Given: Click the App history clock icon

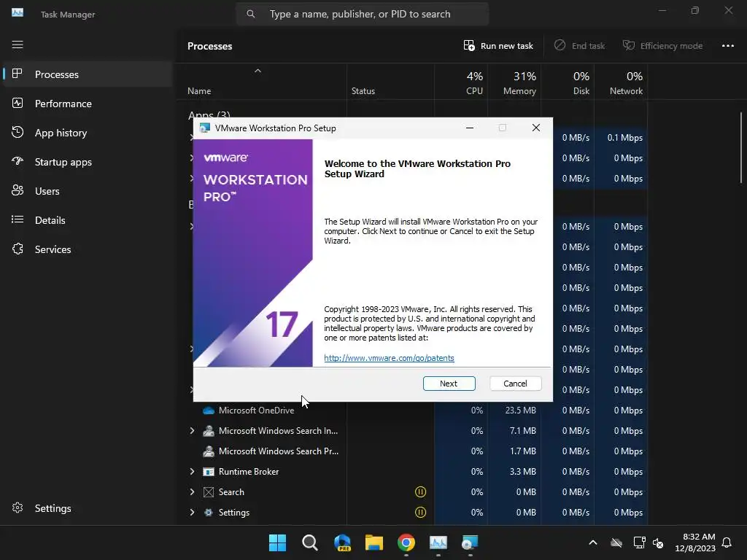Looking at the screenshot, I should point(18,132).
